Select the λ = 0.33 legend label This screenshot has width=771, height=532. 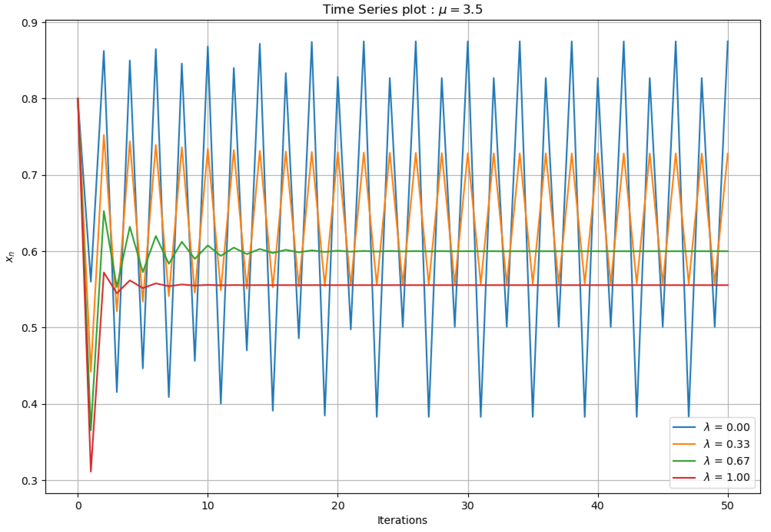coord(727,444)
